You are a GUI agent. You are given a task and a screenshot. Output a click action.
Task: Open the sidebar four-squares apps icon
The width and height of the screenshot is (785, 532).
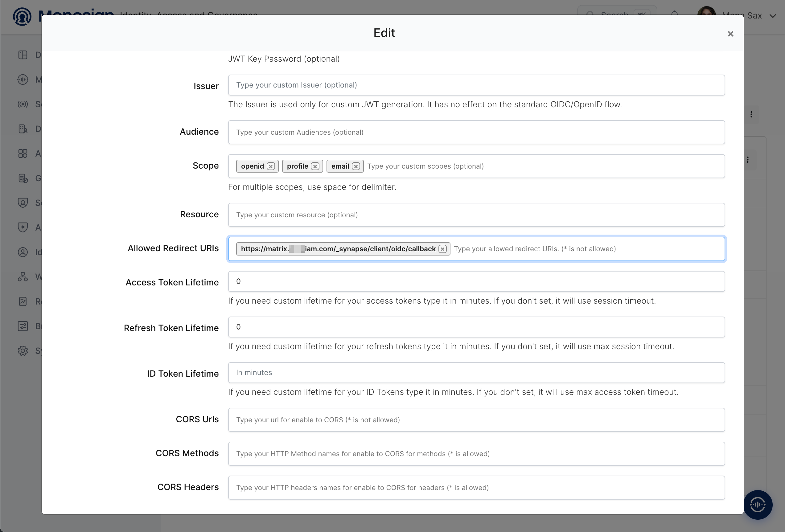pos(23,153)
